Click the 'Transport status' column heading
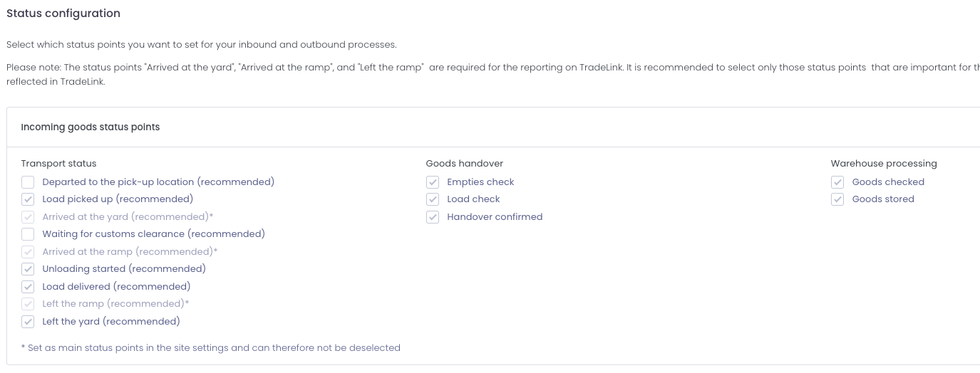Viewport: 980px width, 373px height. click(x=58, y=164)
